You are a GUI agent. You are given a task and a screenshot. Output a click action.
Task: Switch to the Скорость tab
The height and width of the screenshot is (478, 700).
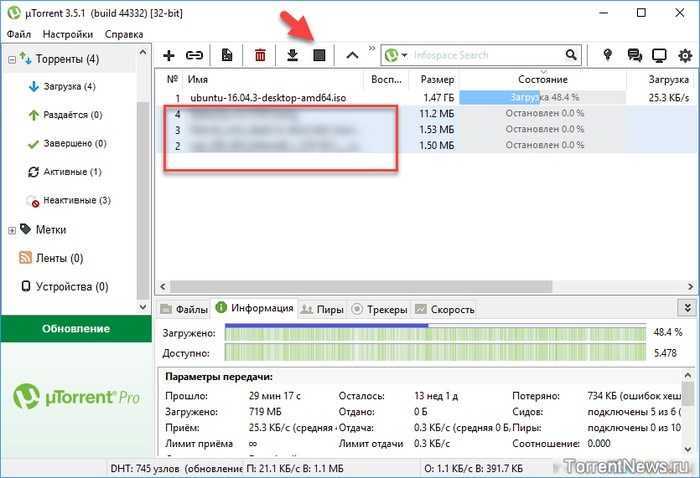click(x=445, y=309)
